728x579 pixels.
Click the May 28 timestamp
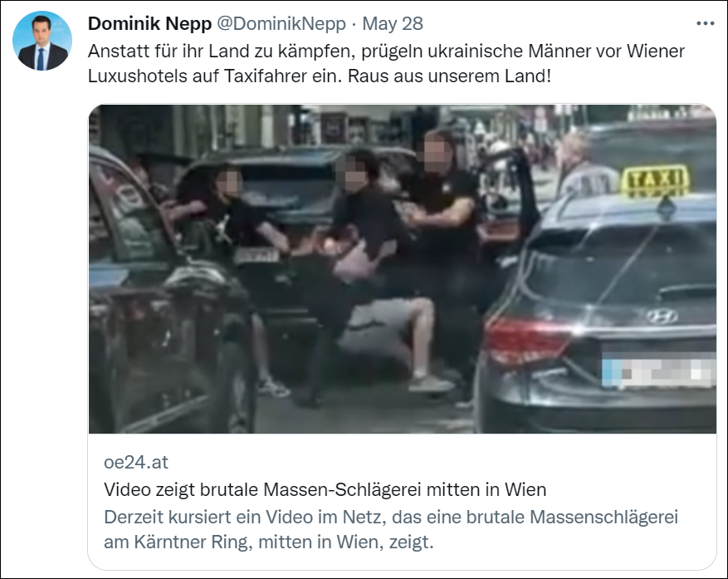(x=393, y=23)
